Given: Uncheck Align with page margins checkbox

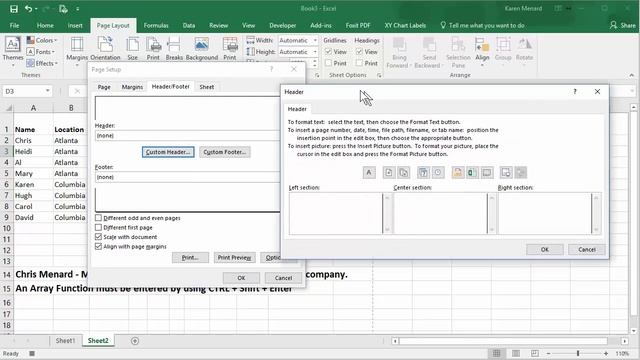Looking at the screenshot, I should [98, 247].
